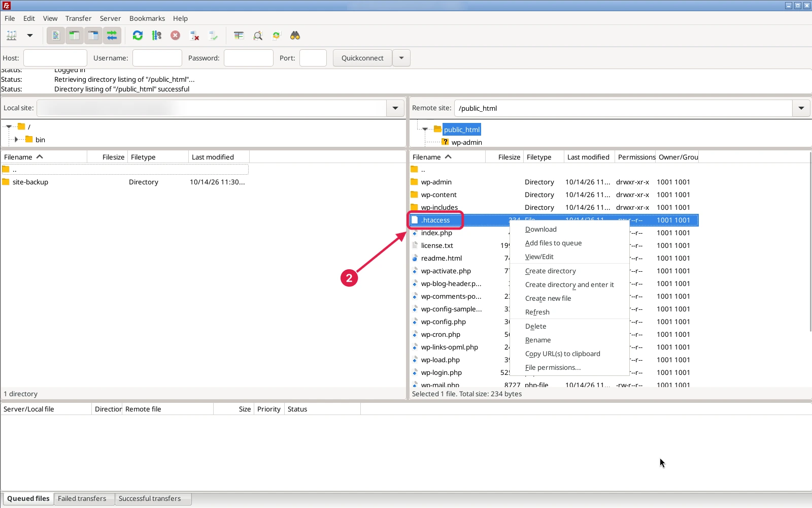Choose Delete from context menu

569,326
